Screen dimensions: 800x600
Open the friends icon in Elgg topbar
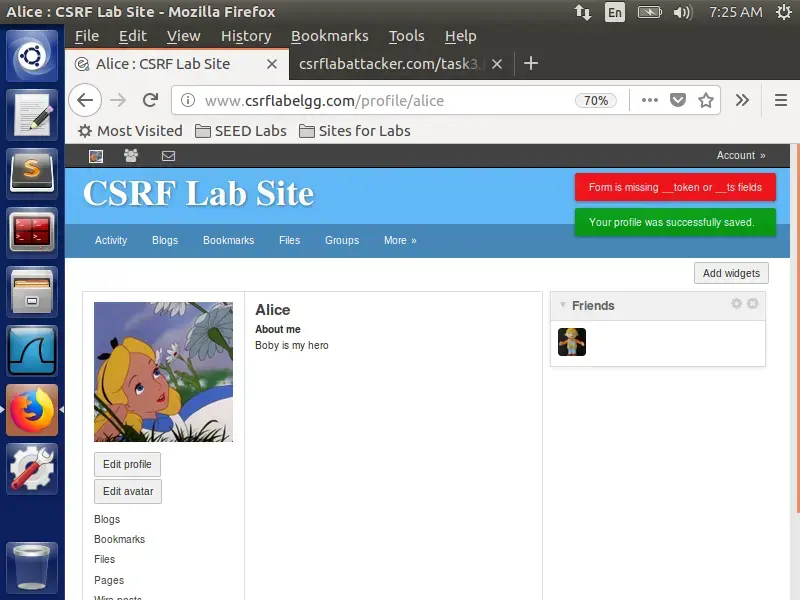coord(131,156)
